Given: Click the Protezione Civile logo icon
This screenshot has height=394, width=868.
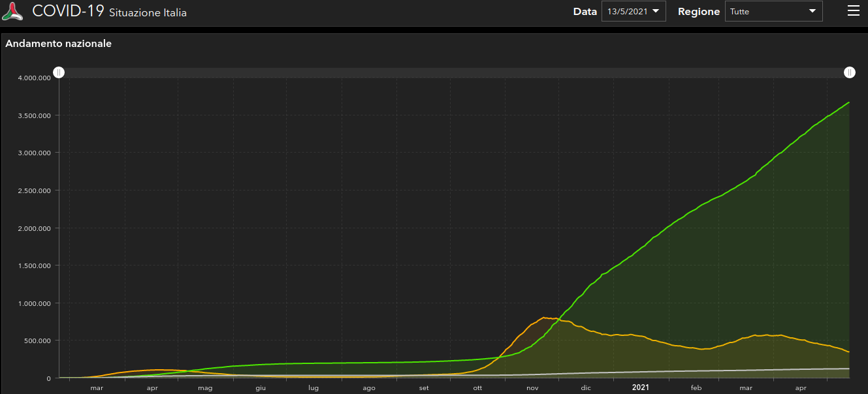Looking at the screenshot, I should pyautogui.click(x=12, y=11).
